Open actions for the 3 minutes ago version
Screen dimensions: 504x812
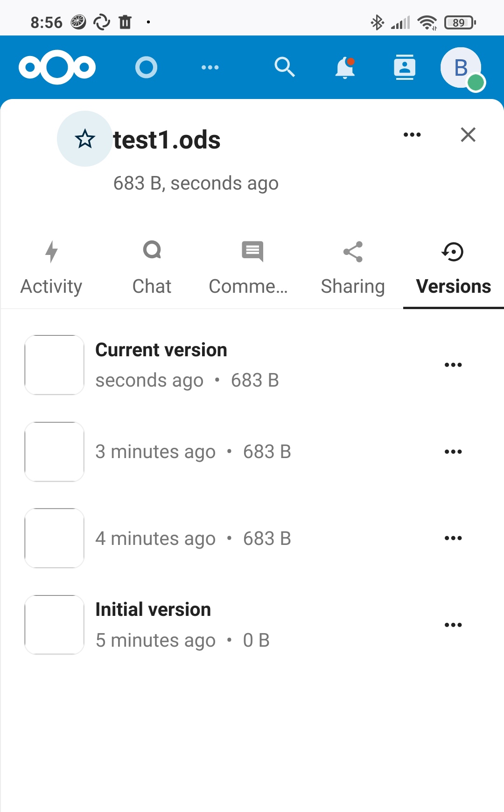click(453, 451)
